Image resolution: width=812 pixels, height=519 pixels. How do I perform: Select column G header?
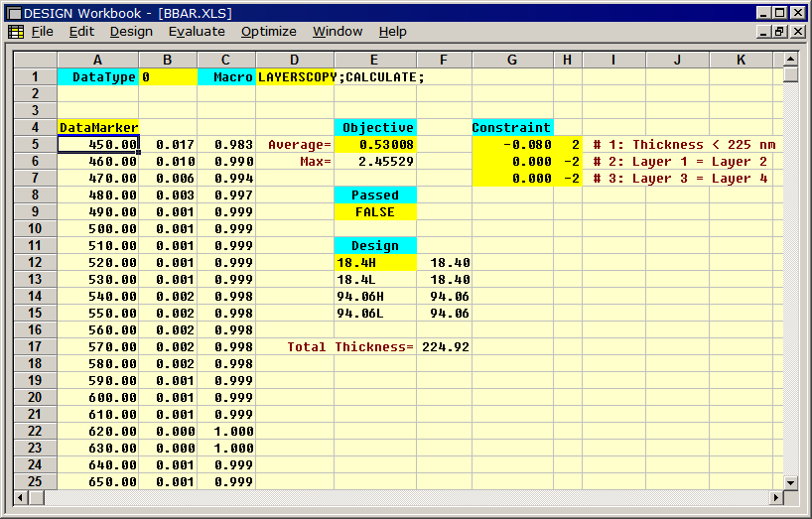click(x=512, y=60)
